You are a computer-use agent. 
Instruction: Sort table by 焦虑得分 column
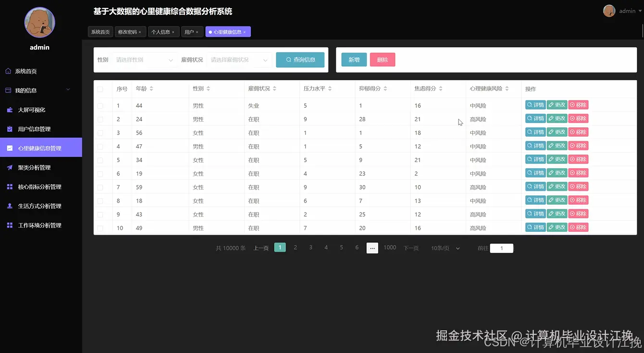click(x=441, y=89)
